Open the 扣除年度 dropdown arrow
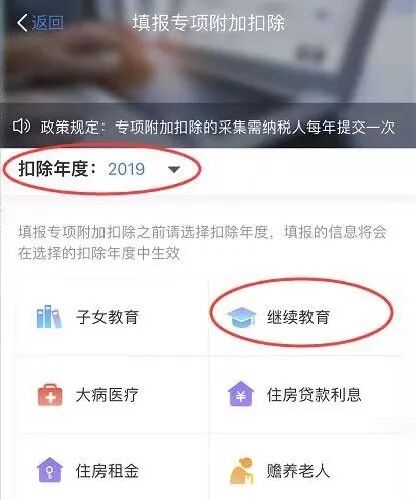 click(174, 170)
